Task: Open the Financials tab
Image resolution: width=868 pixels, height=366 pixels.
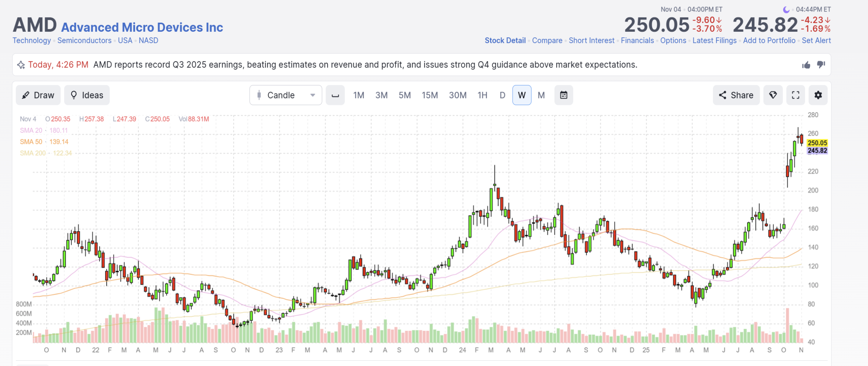Action: pyautogui.click(x=637, y=40)
